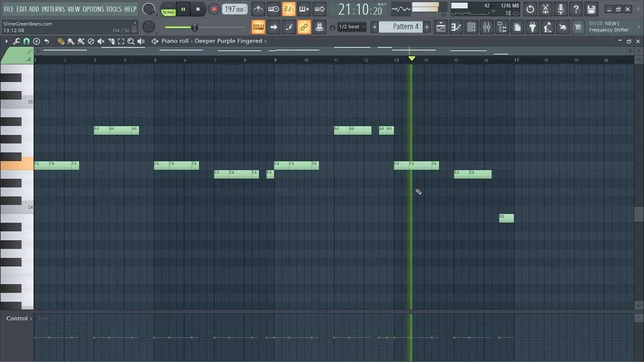Select the Delete tool in the piano roll toolbar
The width and height of the screenshot is (644, 362).
pos(91,41)
